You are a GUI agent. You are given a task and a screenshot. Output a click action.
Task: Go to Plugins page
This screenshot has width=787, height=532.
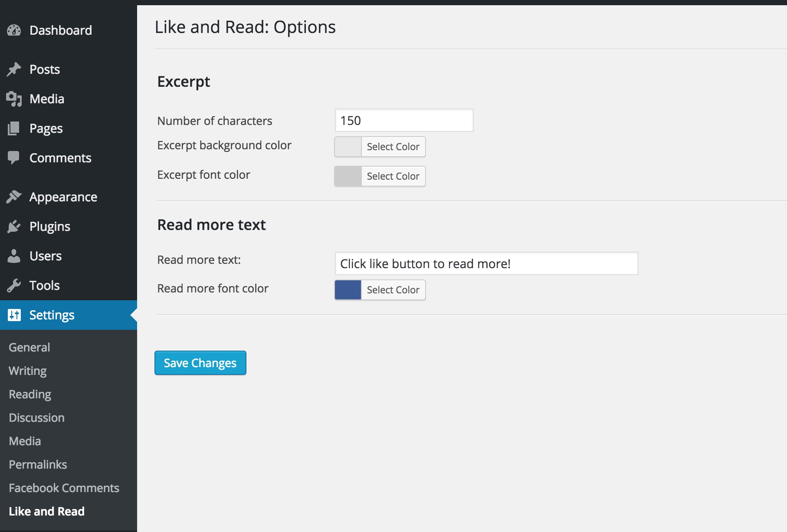[69, 227]
